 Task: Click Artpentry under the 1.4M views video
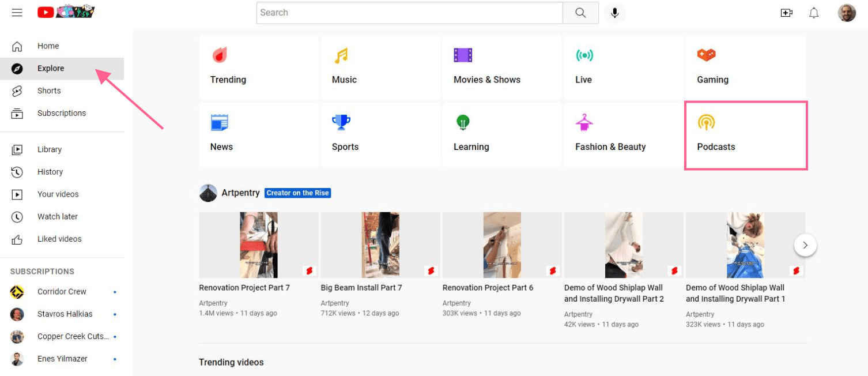click(213, 303)
